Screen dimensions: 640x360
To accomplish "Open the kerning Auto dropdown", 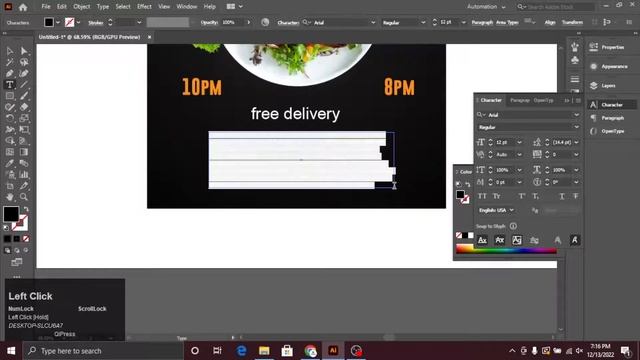I will tap(519, 155).
